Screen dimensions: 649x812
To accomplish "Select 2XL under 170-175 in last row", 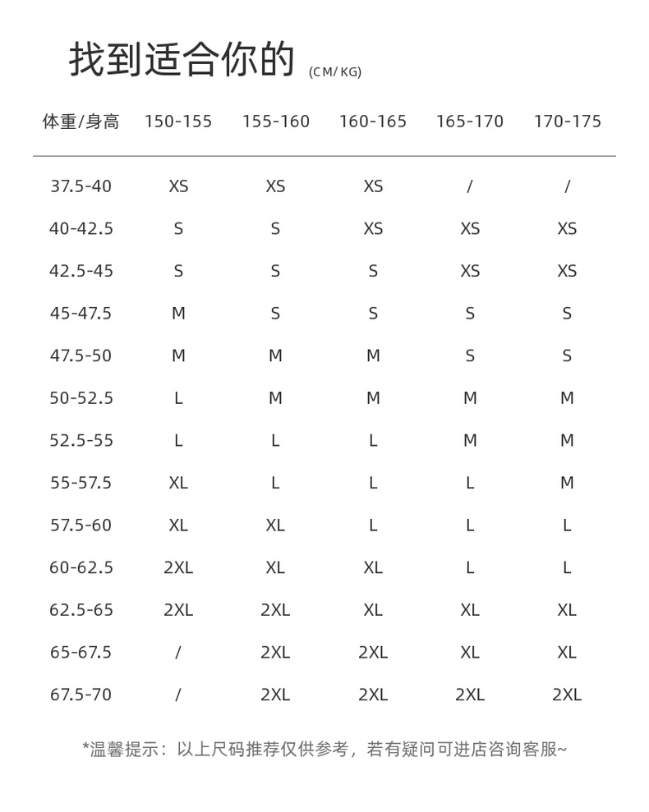I will 567,695.
